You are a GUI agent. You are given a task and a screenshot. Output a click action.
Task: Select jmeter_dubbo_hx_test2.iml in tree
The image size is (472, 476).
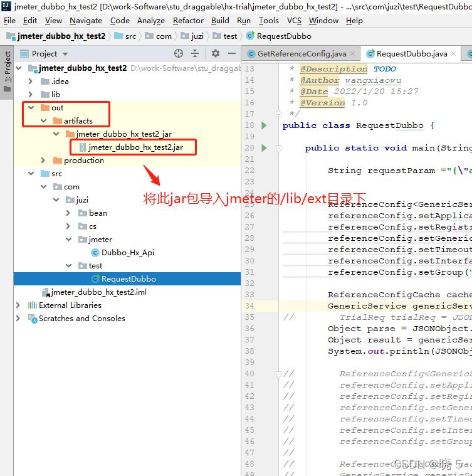(99, 292)
